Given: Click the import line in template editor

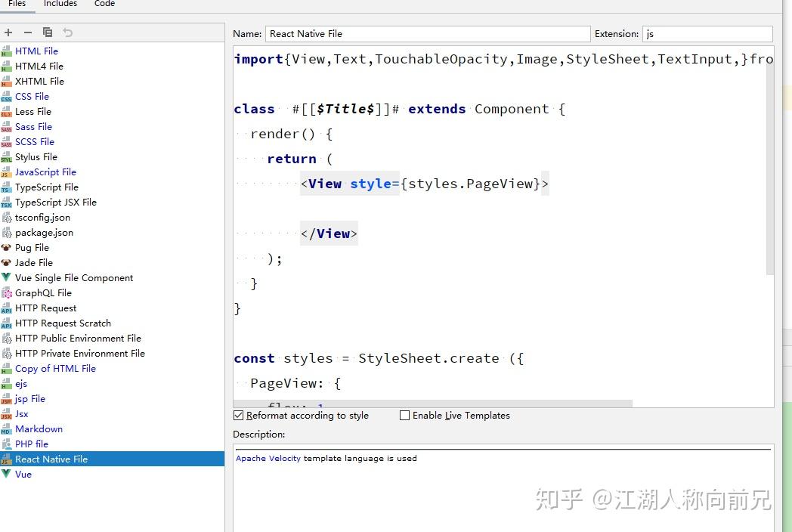Looking at the screenshot, I should click(x=503, y=59).
